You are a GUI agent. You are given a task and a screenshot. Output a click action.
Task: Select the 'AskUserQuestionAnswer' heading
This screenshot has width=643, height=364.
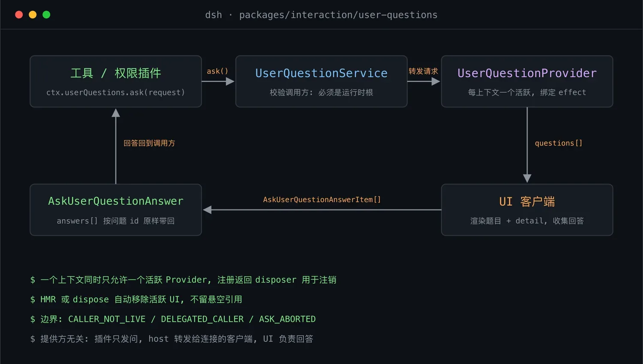pos(116,201)
